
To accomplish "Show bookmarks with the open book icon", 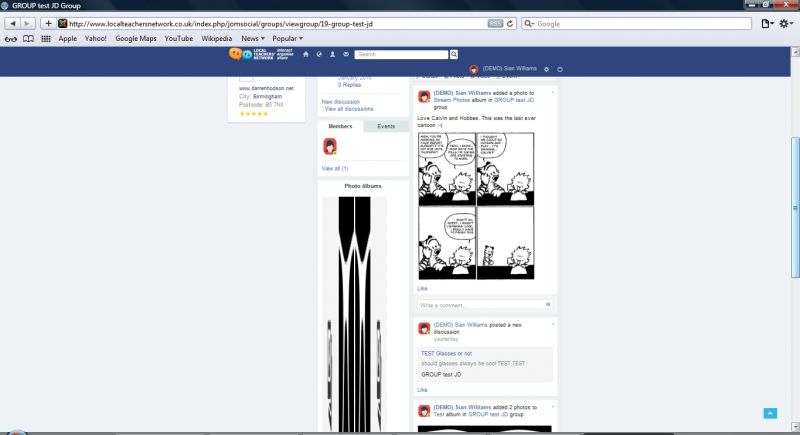I will (29, 39).
